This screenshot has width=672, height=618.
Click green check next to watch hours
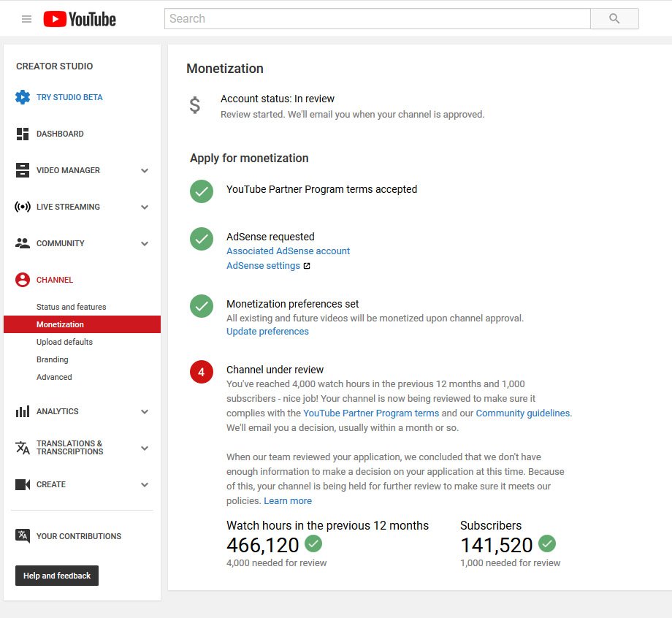[313, 543]
